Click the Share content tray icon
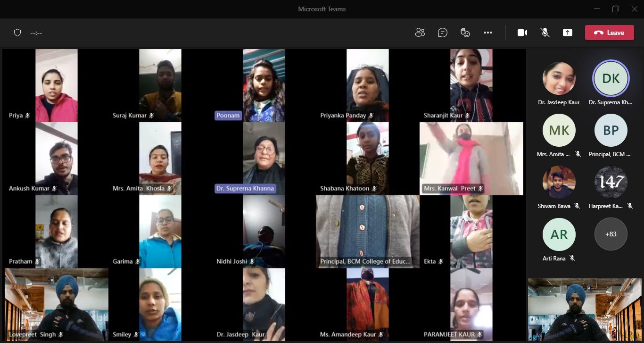Screen dimensions: 644x343 568,33
